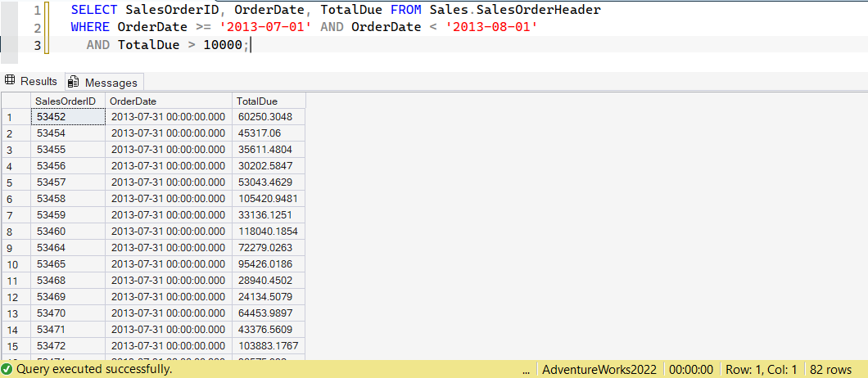Click the Messages tab icon

73,83
